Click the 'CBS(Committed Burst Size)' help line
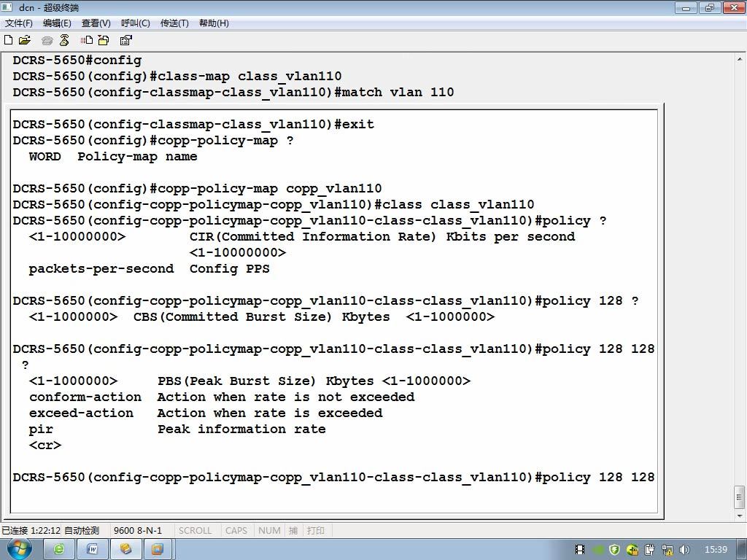The height and width of the screenshot is (560, 747). pyautogui.click(x=262, y=317)
